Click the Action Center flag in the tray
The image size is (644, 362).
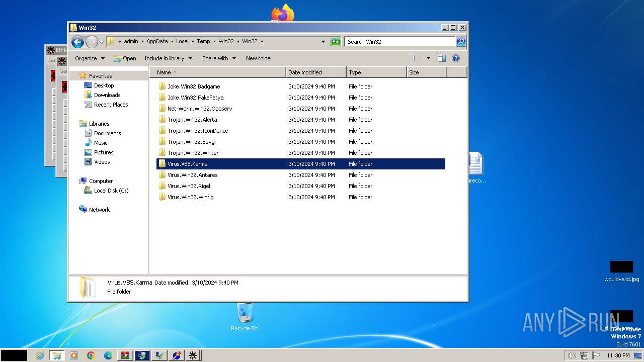[x=596, y=355]
